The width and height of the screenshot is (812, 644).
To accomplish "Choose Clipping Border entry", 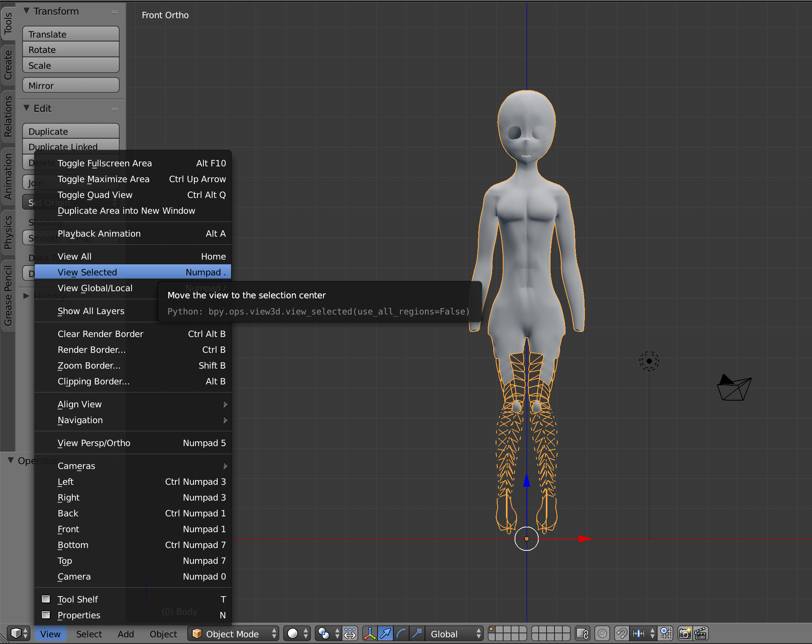I will tap(133, 381).
